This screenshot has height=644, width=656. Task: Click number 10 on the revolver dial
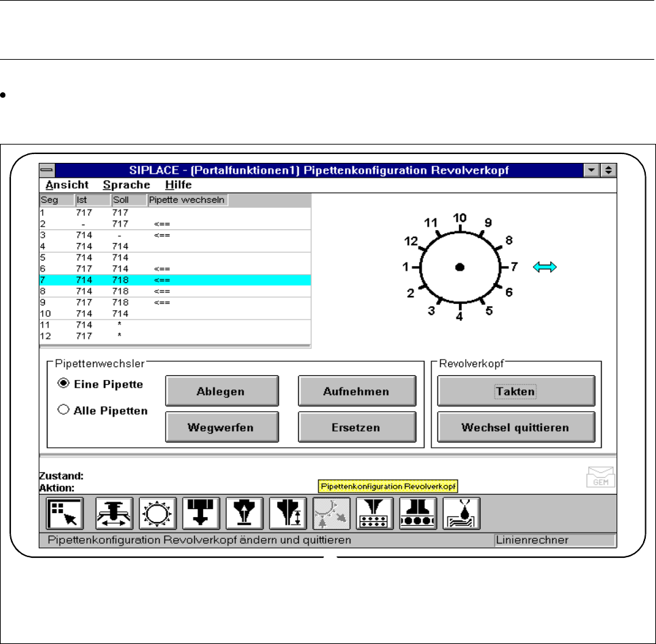(459, 218)
